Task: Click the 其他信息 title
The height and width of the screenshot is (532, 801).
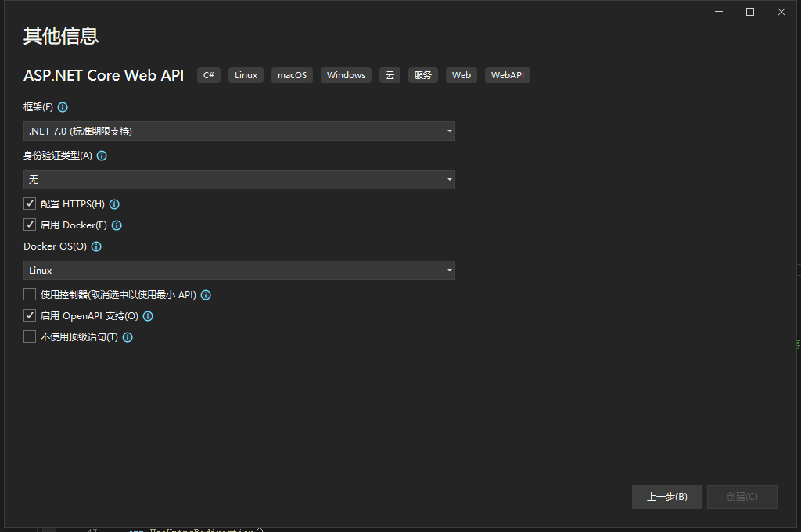Action: pos(61,36)
